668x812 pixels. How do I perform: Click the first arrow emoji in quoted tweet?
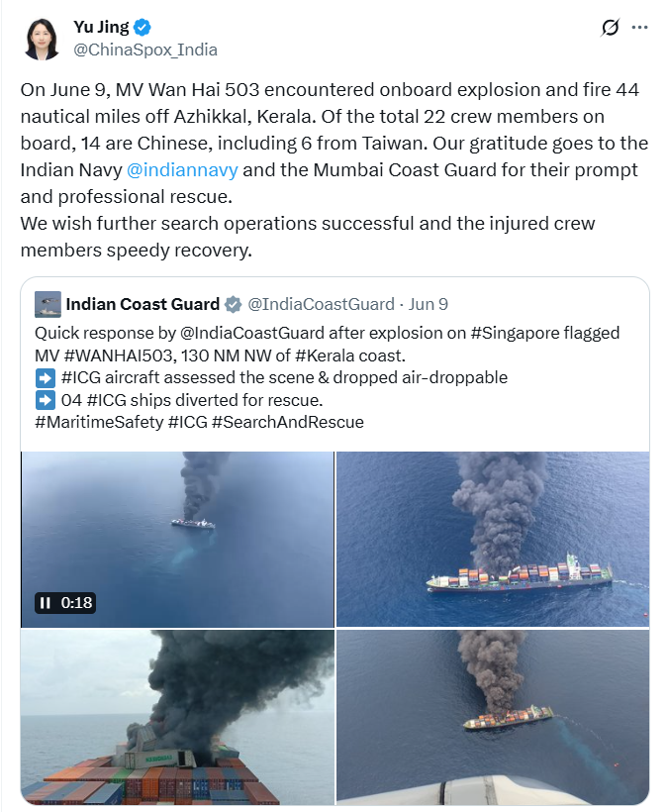45,378
